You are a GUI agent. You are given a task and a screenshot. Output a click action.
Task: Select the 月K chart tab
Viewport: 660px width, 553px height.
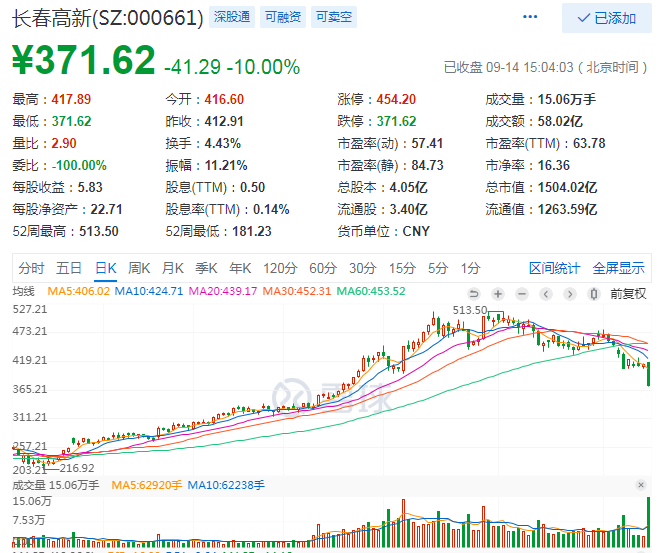click(173, 268)
